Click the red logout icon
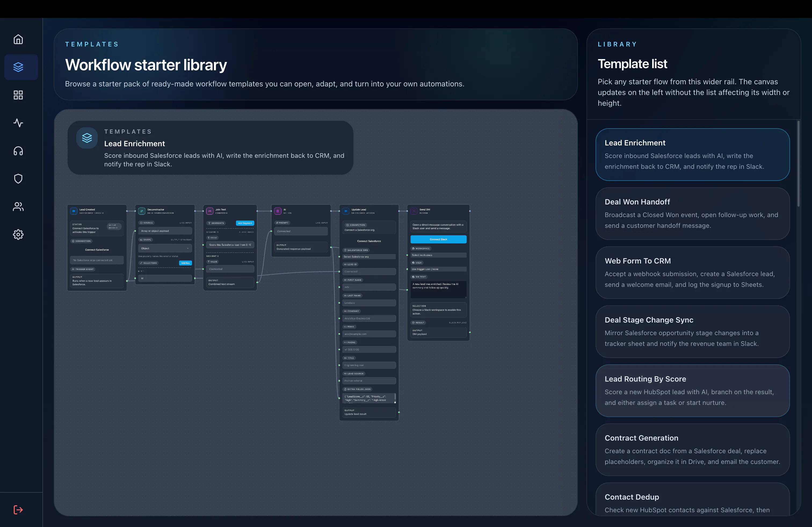 (x=18, y=510)
